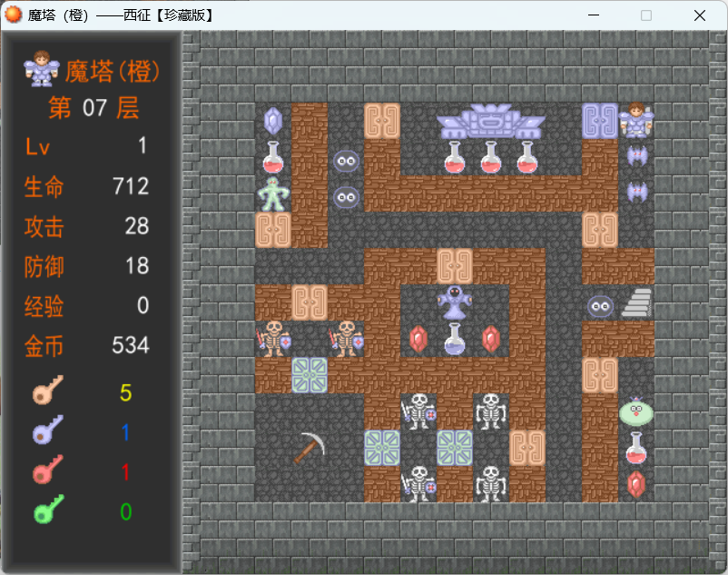Attack the second bat below the hero
Screen dimensions: 728x575
click(x=636, y=192)
